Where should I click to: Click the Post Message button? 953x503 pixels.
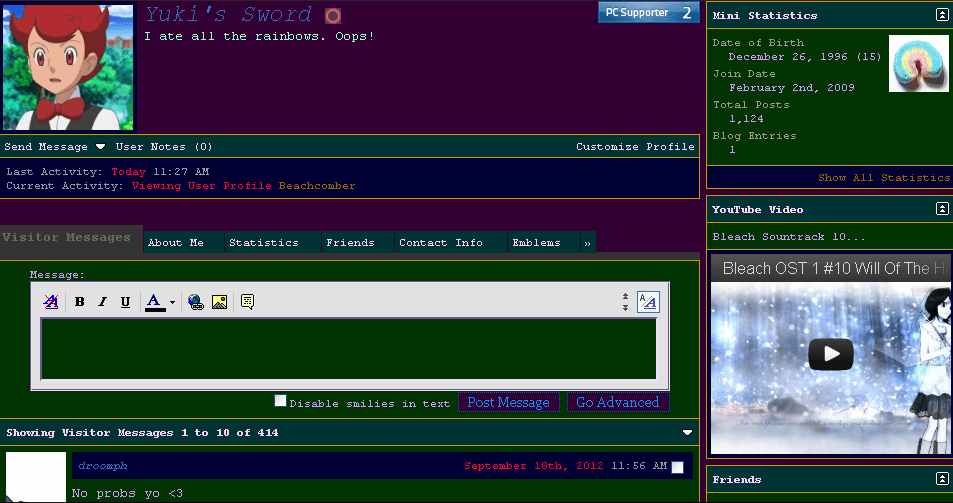509,402
